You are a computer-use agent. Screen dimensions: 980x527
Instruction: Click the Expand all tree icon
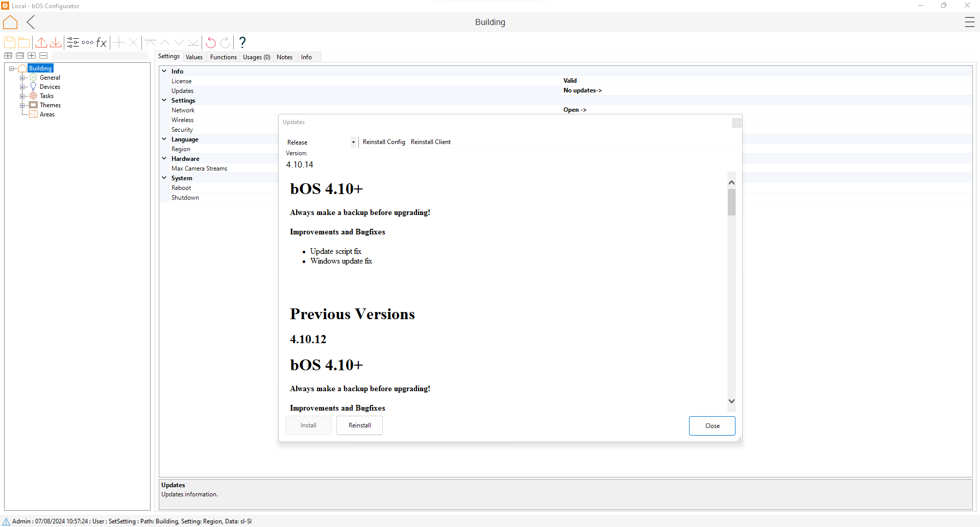click(x=8, y=55)
